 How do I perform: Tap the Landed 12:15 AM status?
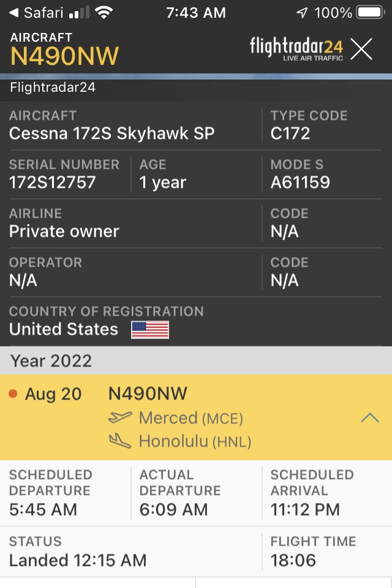tap(78, 559)
